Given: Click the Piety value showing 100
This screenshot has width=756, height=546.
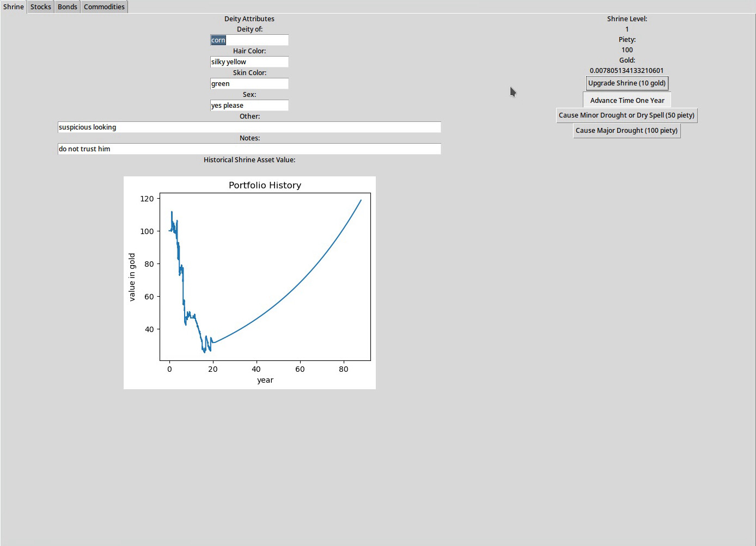Looking at the screenshot, I should click(x=627, y=50).
